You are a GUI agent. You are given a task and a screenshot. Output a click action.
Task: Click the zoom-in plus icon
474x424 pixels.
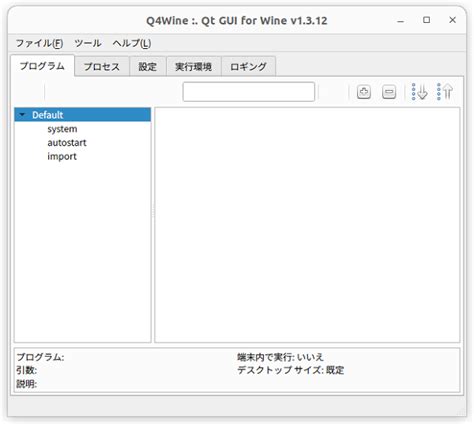(x=364, y=92)
